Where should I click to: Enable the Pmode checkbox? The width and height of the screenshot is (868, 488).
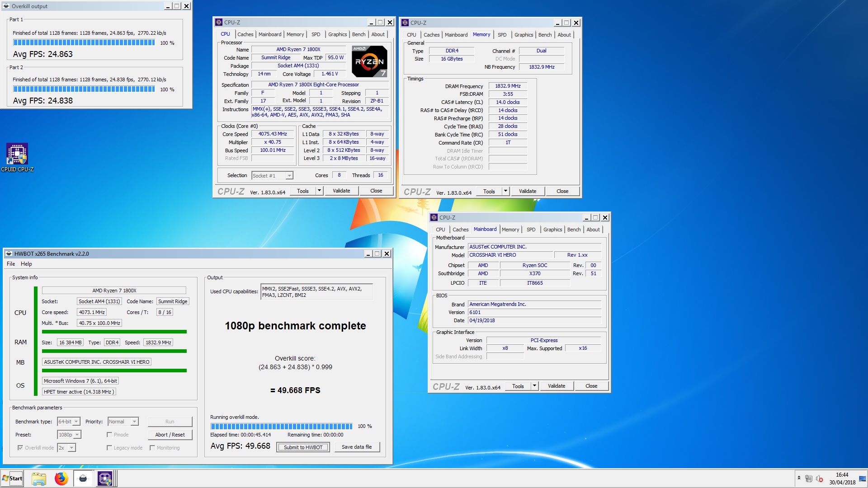tap(109, 435)
